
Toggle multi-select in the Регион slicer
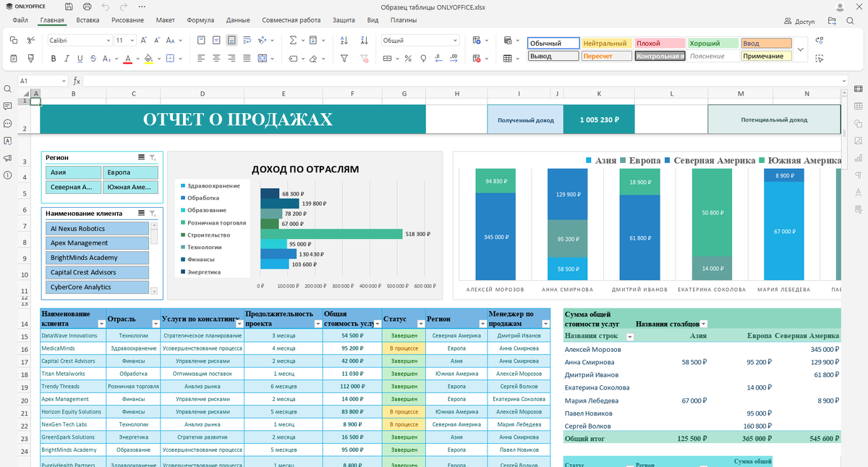(x=142, y=157)
